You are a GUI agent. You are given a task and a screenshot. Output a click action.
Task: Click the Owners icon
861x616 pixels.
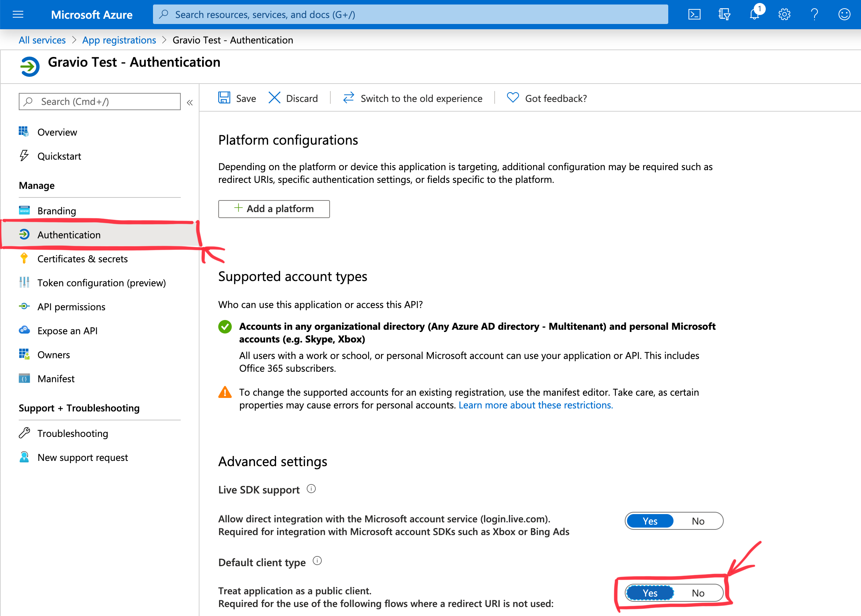24,354
